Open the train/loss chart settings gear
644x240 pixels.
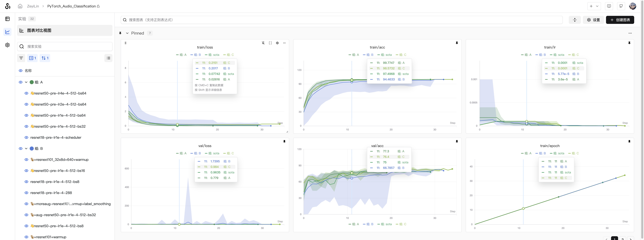tap(277, 43)
